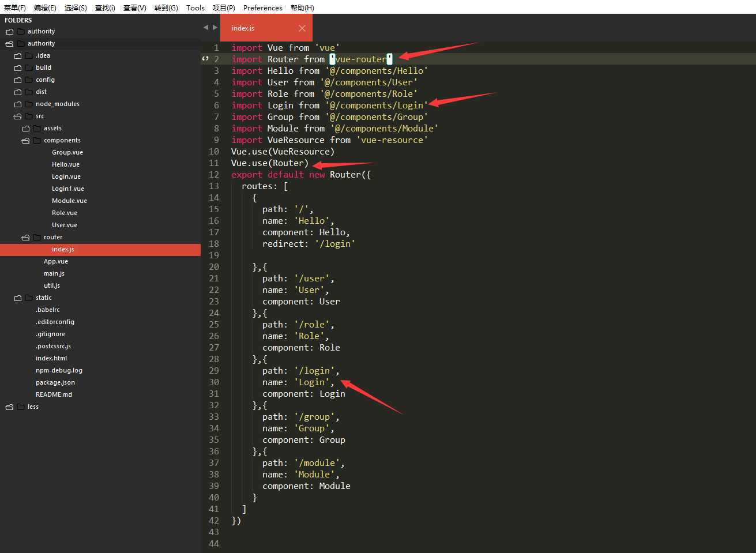Select index.js in the router folder
756x553 pixels.
click(x=100, y=250)
